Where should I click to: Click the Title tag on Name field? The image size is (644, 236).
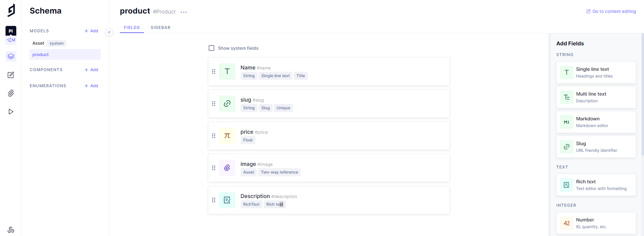pos(301,76)
